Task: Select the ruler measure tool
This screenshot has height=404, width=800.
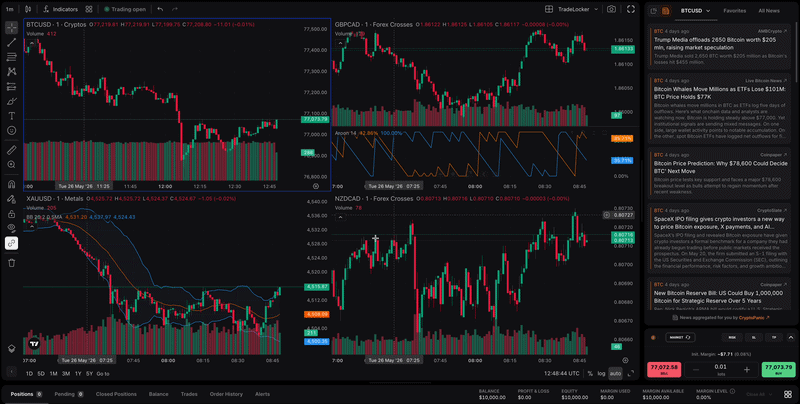Action: (x=11, y=149)
